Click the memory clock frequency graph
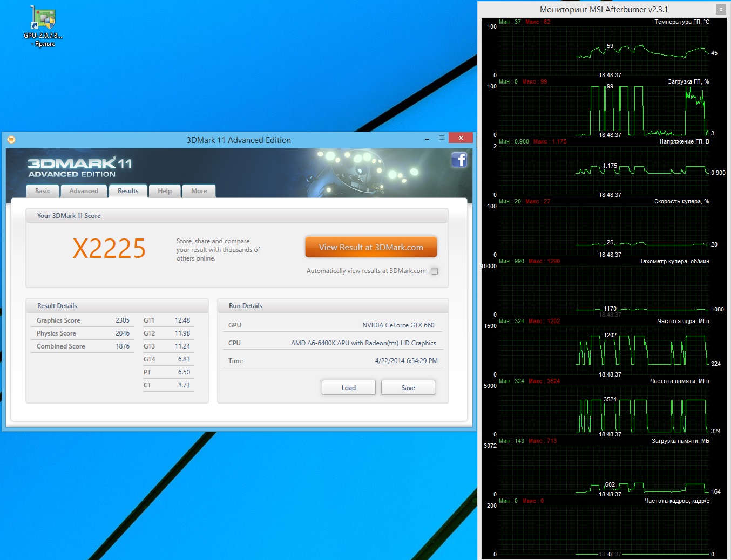This screenshot has width=731, height=560. click(x=604, y=410)
